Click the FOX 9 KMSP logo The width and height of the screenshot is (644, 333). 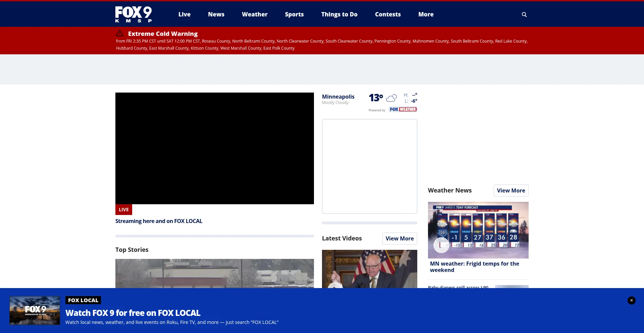[x=133, y=14]
